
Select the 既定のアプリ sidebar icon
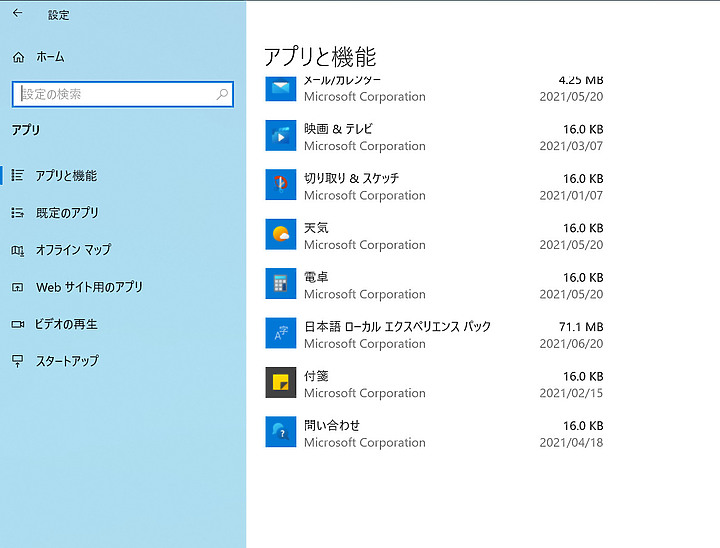pos(17,212)
